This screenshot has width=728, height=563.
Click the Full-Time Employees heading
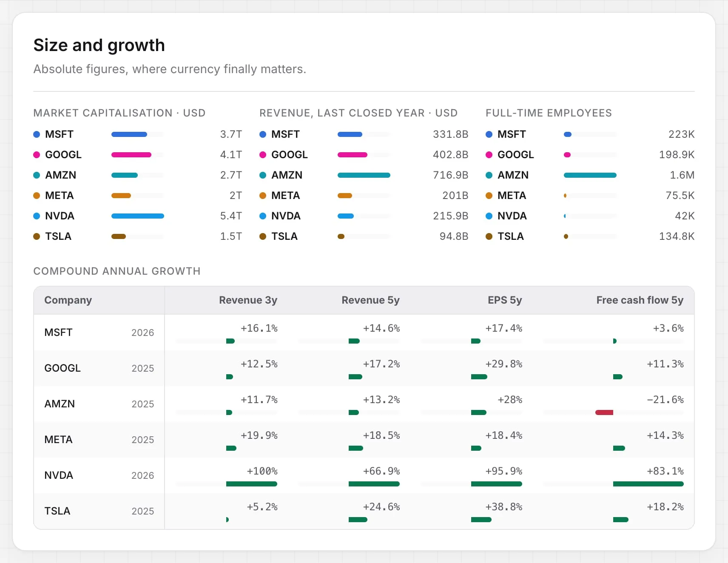549,113
